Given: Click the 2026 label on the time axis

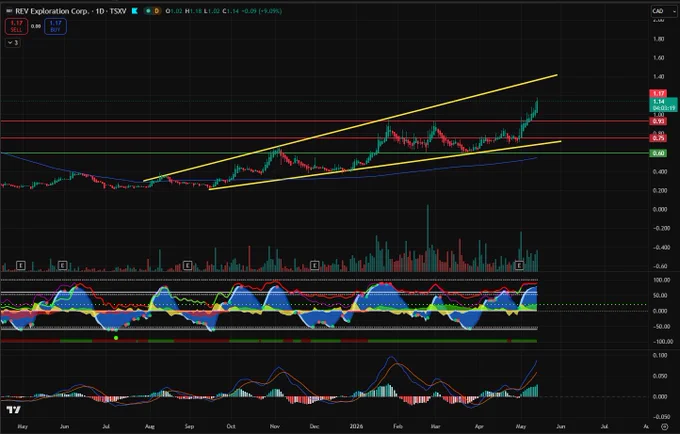Looking at the screenshot, I should tap(356, 426).
